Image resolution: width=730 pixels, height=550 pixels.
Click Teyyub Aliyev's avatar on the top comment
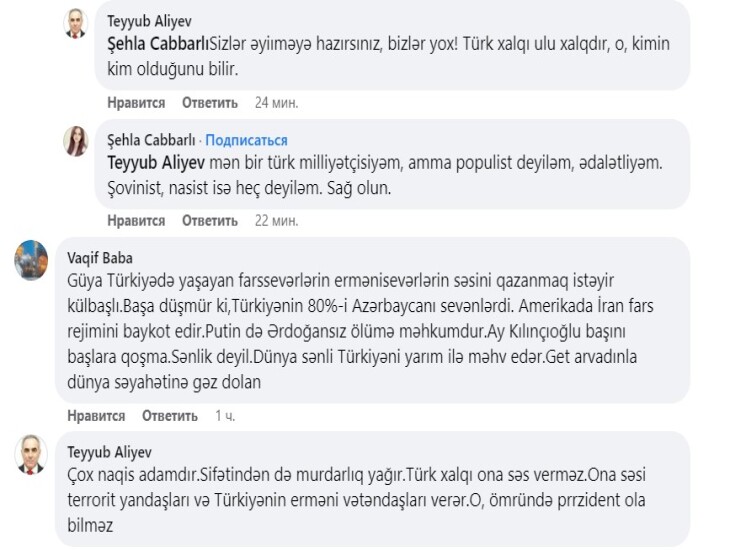(x=77, y=24)
